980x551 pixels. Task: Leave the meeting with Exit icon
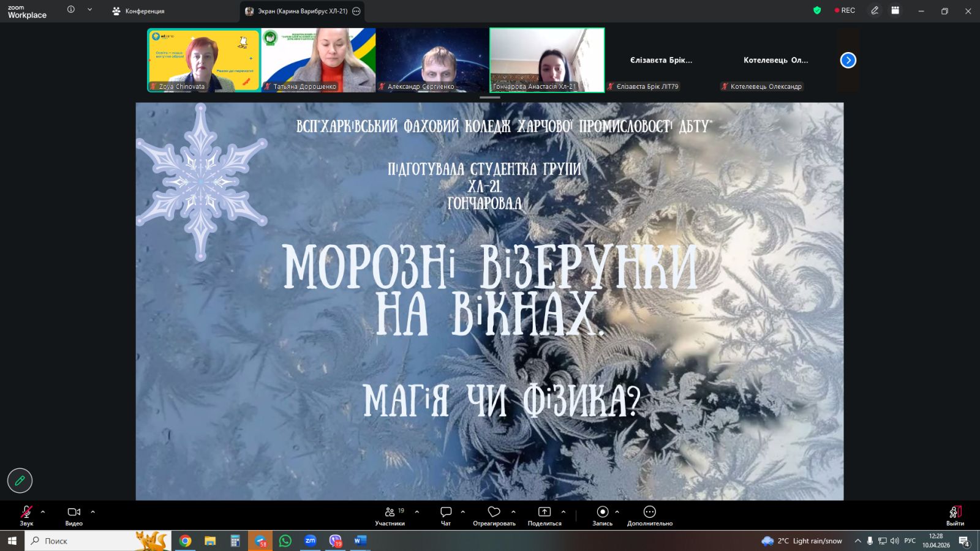(x=955, y=512)
